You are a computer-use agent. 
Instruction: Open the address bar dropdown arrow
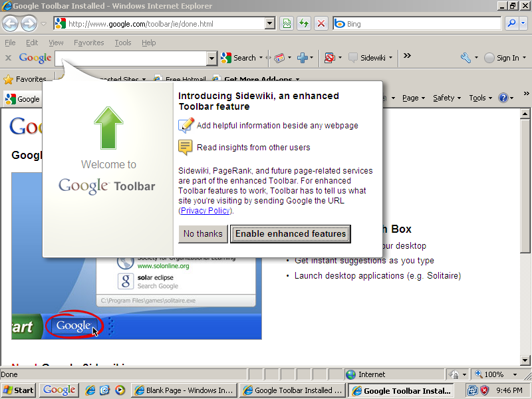click(x=270, y=24)
